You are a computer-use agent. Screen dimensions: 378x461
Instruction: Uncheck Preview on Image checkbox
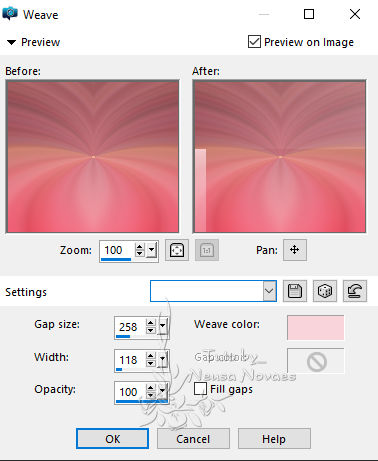tap(254, 42)
